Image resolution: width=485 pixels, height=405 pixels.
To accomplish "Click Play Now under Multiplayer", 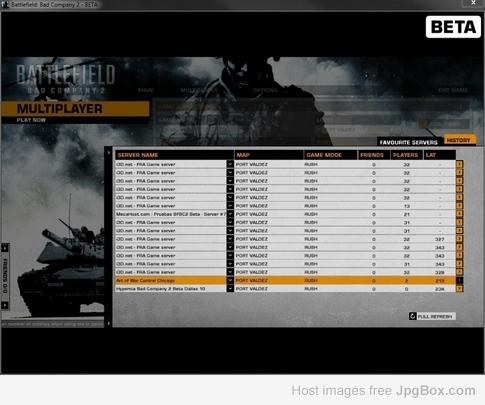I will click(31, 120).
